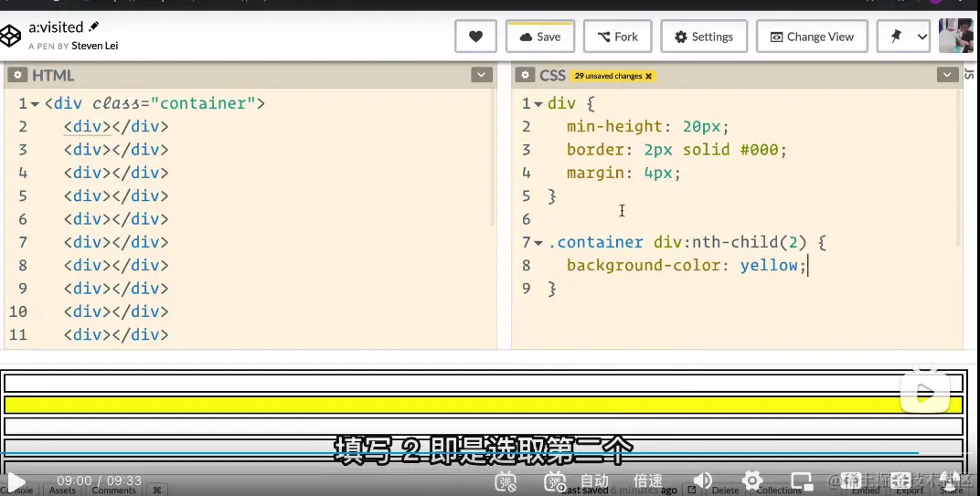Pin the pen with pin icon
Screen dimensions: 980x496
pyautogui.click(x=896, y=37)
